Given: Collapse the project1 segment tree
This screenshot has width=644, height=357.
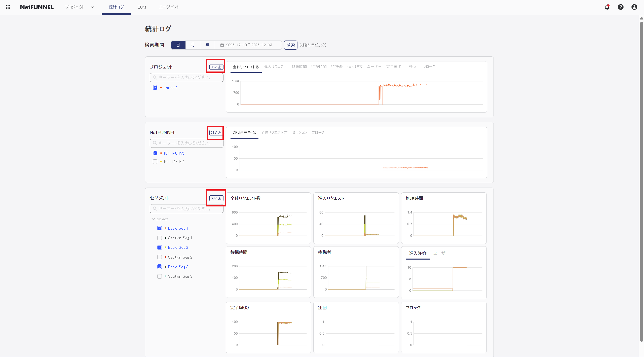Looking at the screenshot, I should click(x=153, y=219).
